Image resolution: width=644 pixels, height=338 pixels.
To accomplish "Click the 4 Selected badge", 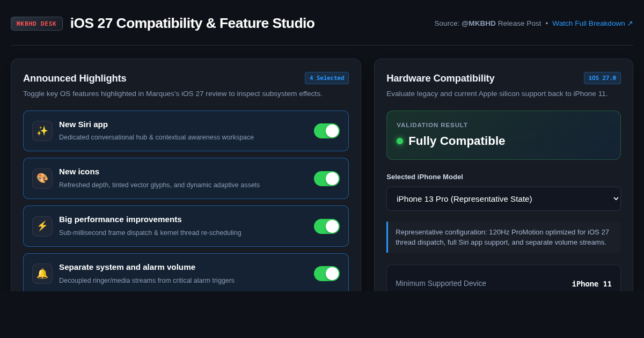I will (x=327, y=78).
